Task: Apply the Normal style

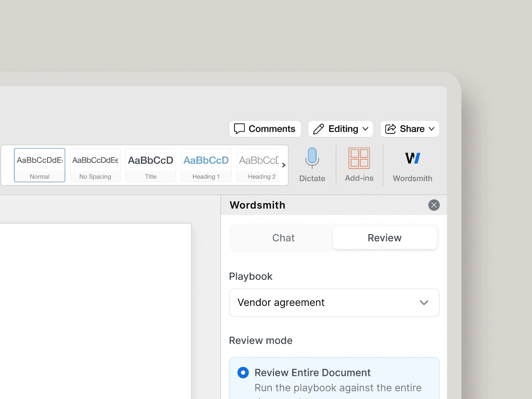Action: [39, 165]
